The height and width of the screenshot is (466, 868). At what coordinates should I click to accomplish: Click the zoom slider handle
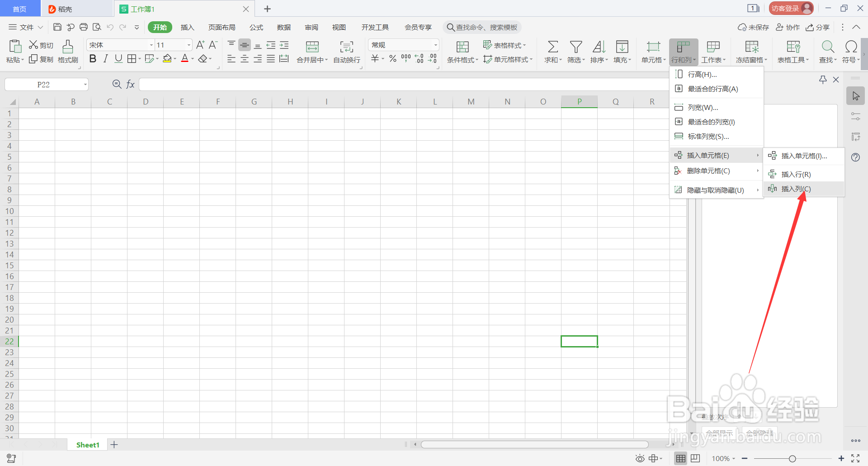click(792, 459)
